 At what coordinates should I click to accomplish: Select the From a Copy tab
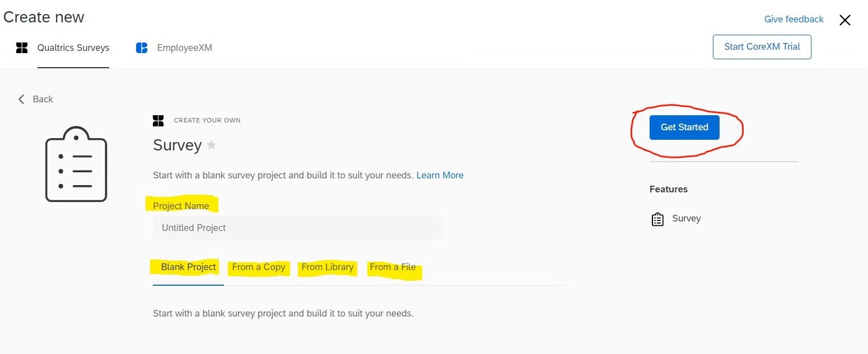point(259,267)
